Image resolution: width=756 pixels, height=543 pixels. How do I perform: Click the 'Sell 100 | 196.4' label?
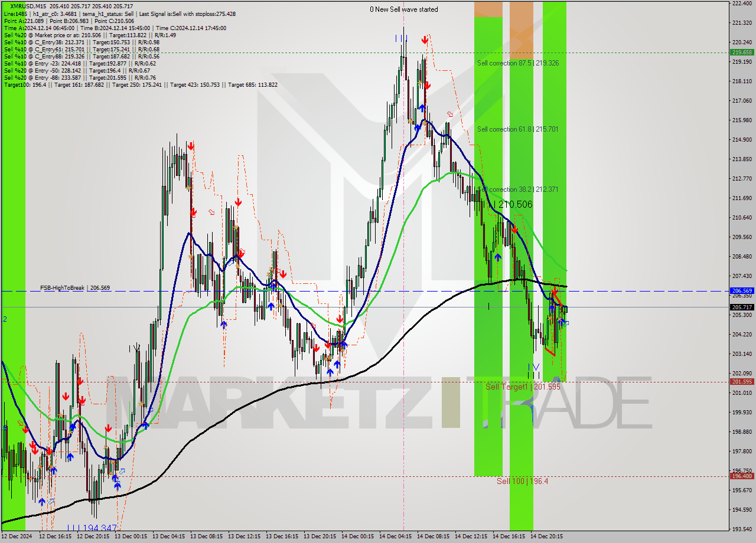pos(522,481)
